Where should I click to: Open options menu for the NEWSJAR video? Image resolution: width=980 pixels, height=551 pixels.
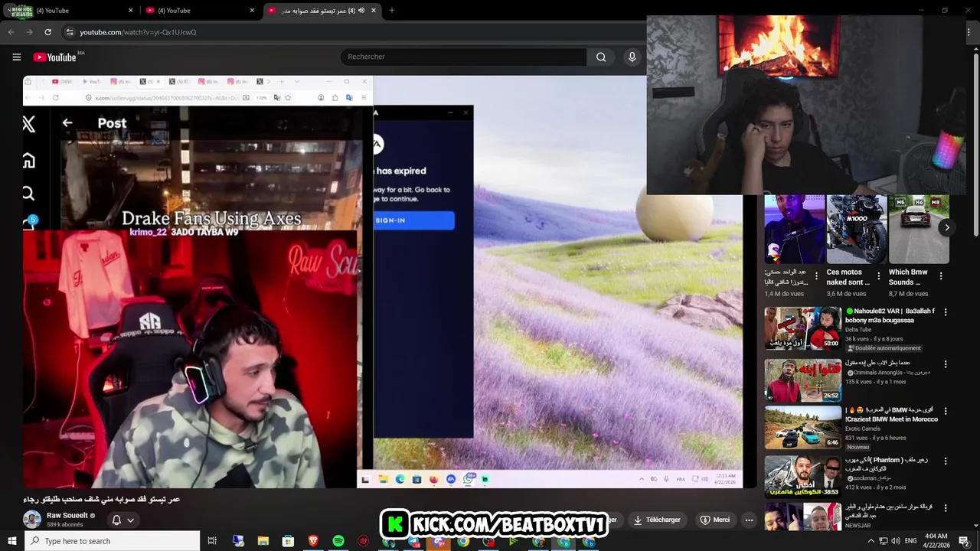click(946, 508)
